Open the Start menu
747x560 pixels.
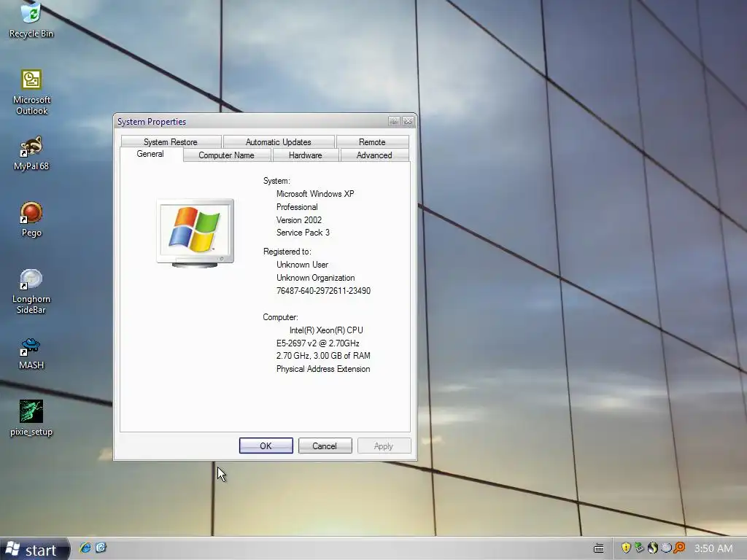pyautogui.click(x=34, y=550)
